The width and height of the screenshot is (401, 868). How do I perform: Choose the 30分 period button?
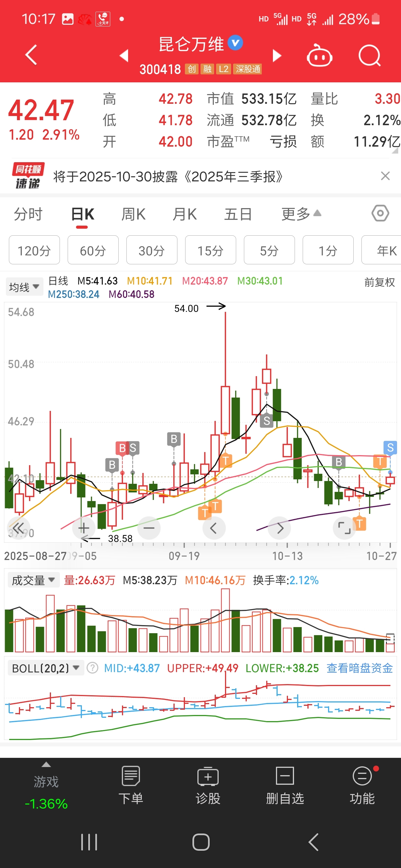click(x=152, y=250)
